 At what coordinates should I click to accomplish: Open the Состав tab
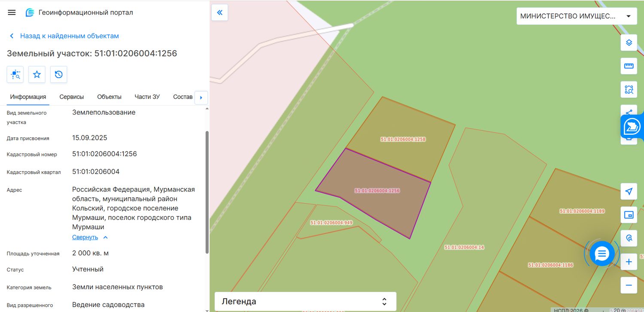(x=183, y=97)
